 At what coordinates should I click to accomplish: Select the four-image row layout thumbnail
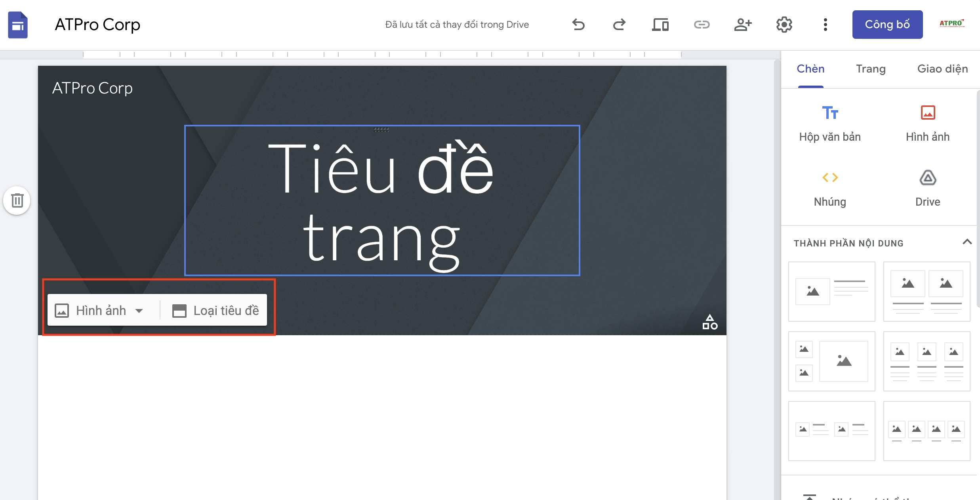click(927, 431)
